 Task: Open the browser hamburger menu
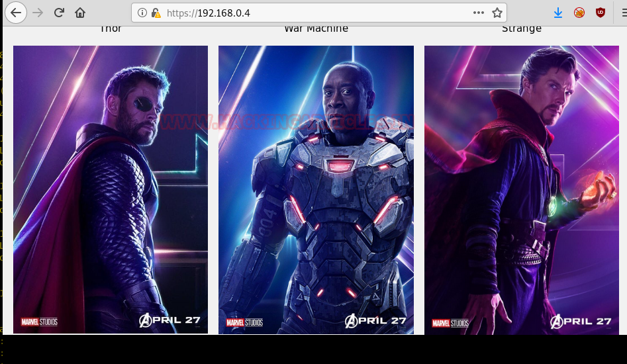point(624,13)
